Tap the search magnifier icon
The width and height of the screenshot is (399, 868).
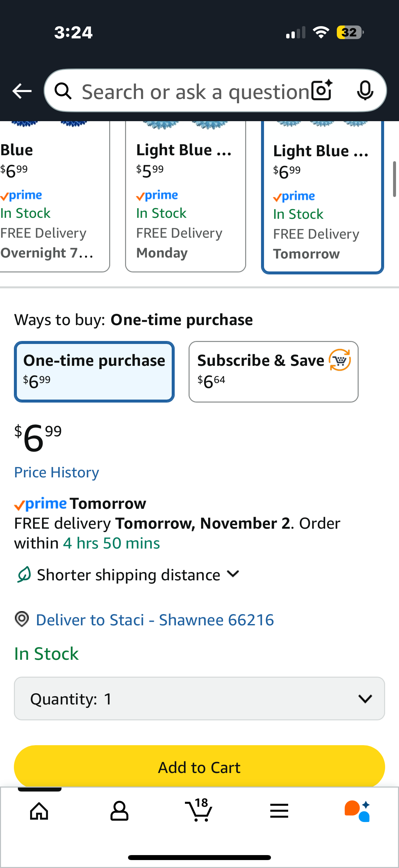point(63,91)
